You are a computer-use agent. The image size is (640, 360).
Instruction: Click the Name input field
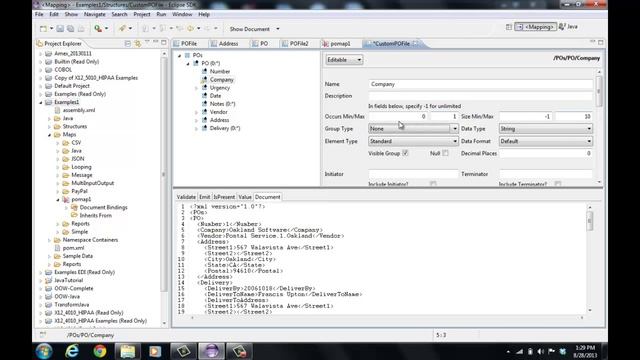pos(480,84)
